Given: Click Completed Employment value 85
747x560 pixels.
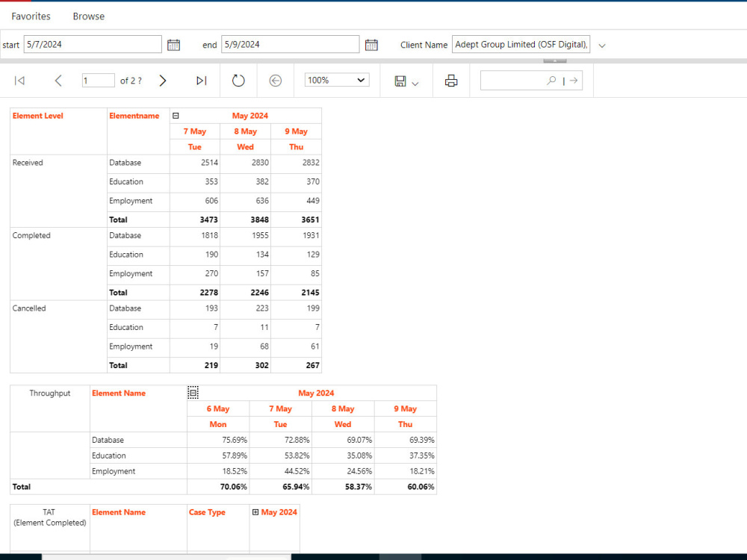Looking at the screenshot, I should point(314,273).
